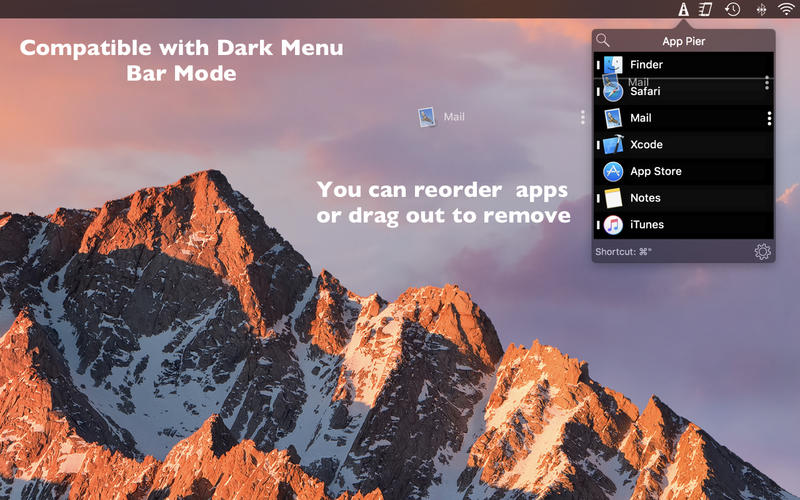
Task: Open the Time Machine menu bar icon
Action: pos(733,10)
